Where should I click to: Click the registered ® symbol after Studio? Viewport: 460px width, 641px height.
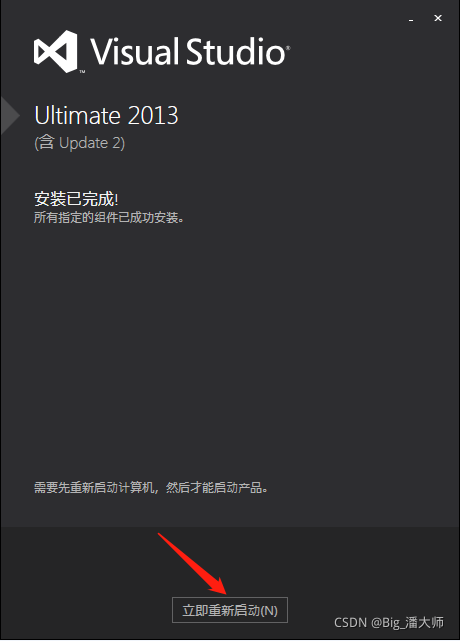pos(288,48)
